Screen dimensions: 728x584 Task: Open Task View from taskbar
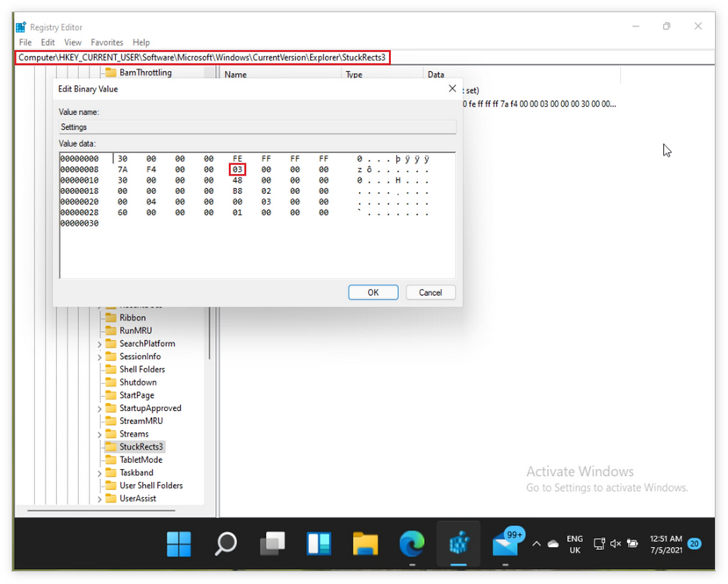point(272,544)
